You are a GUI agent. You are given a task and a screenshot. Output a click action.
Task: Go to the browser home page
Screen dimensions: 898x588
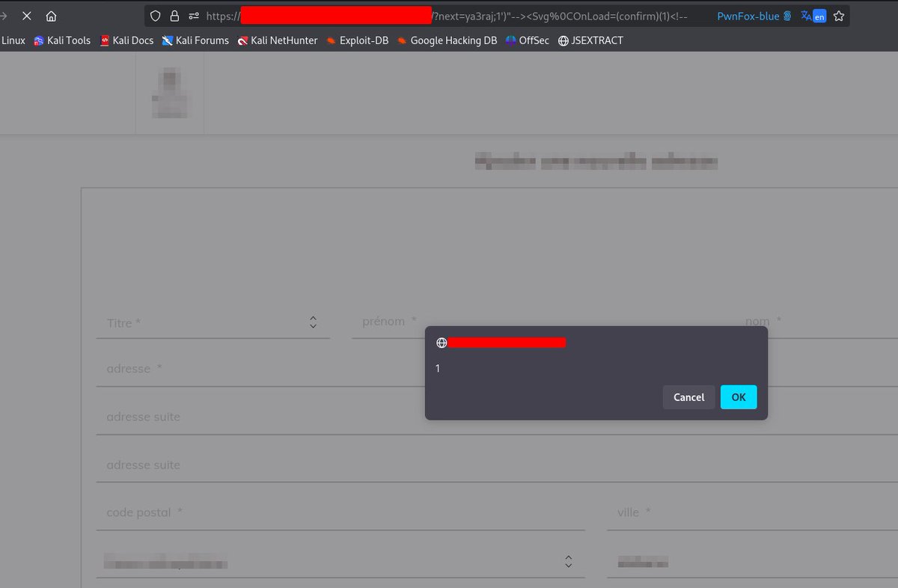51,16
